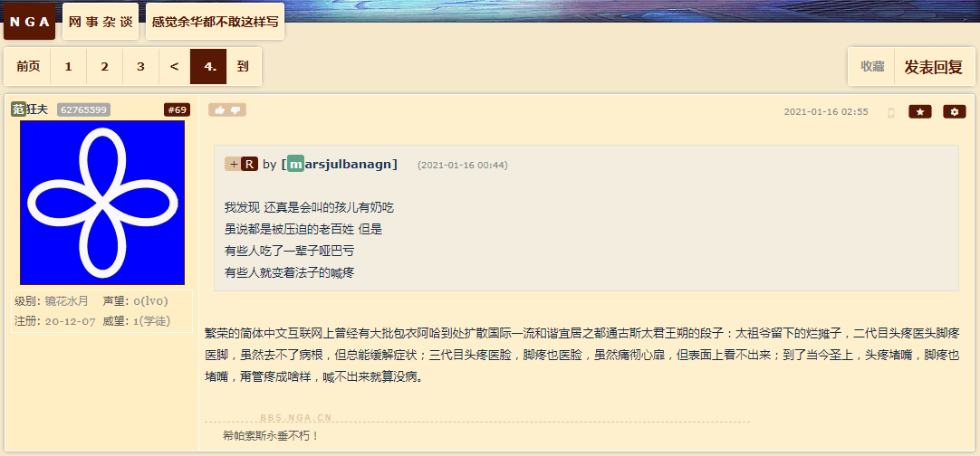Click the thumbs-up icon on post #69
This screenshot has width=980, height=456.
[x=219, y=110]
